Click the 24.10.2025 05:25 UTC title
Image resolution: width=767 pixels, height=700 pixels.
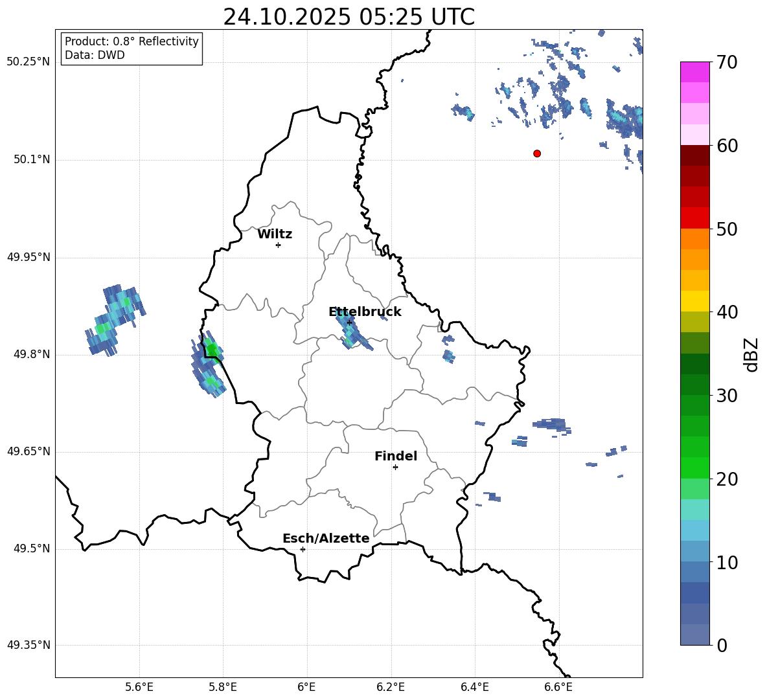click(x=349, y=17)
